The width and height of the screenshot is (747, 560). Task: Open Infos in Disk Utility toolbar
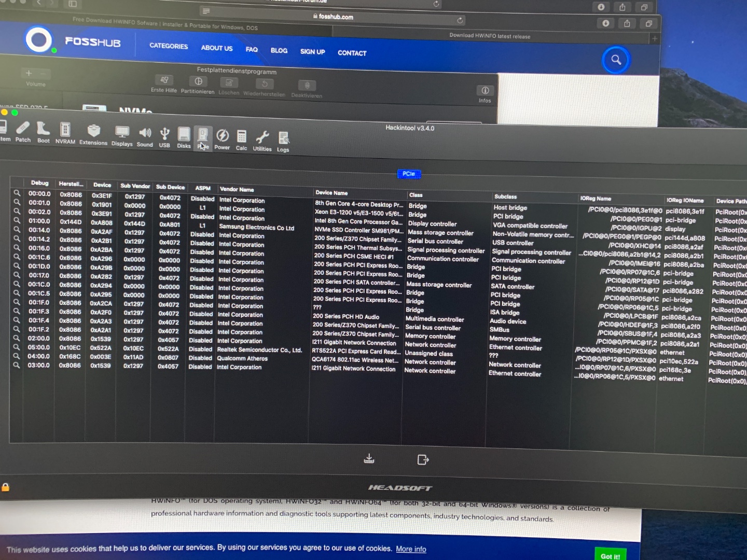coord(485,94)
